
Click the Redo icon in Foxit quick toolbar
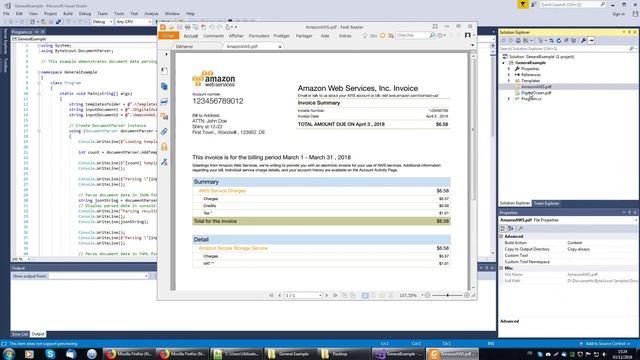[220, 27]
